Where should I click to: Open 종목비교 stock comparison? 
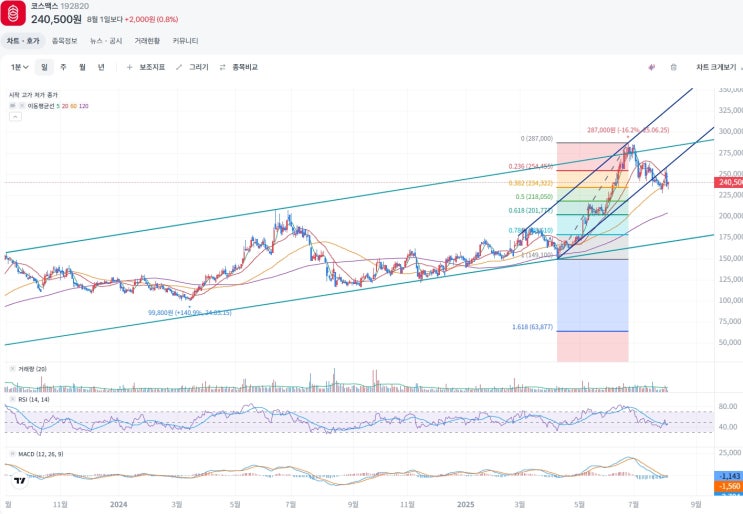click(245, 67)
